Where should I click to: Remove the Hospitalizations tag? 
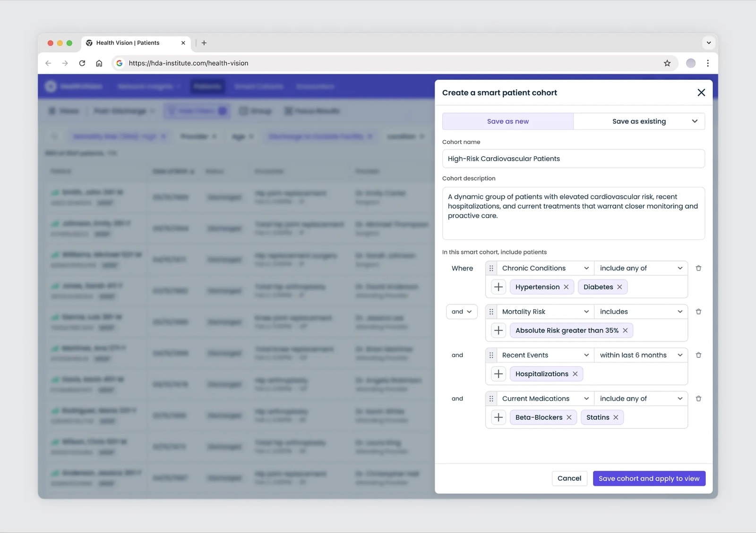point(575,374)
